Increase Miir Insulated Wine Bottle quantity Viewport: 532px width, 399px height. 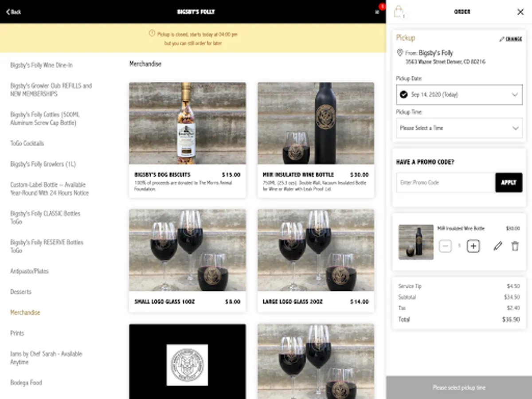(473, 246)
